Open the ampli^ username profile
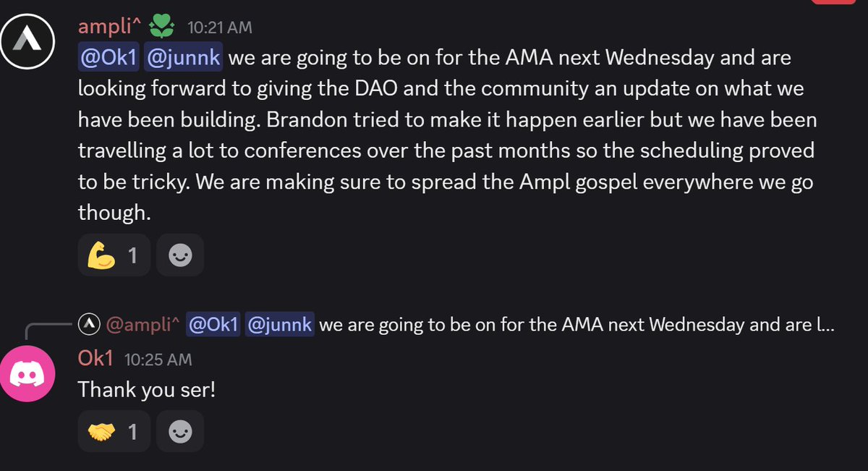This screenshot has height=471, width=868. point(110,27)
